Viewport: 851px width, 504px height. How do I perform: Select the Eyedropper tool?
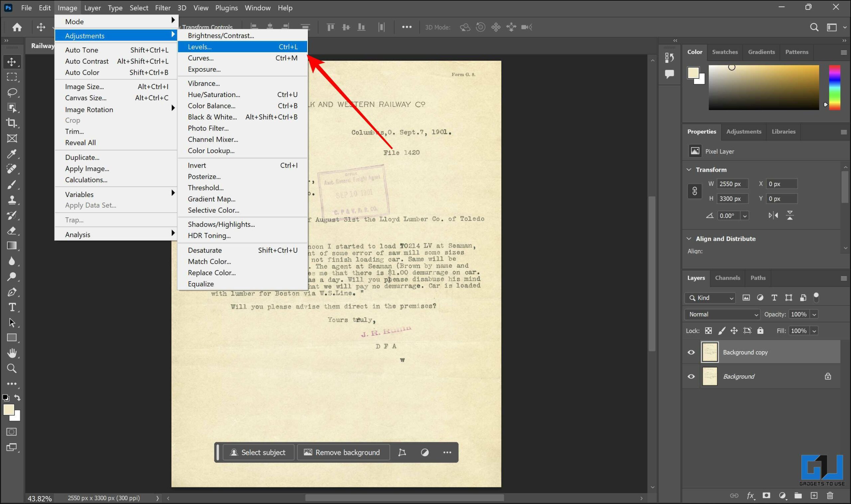pos(12,154)
